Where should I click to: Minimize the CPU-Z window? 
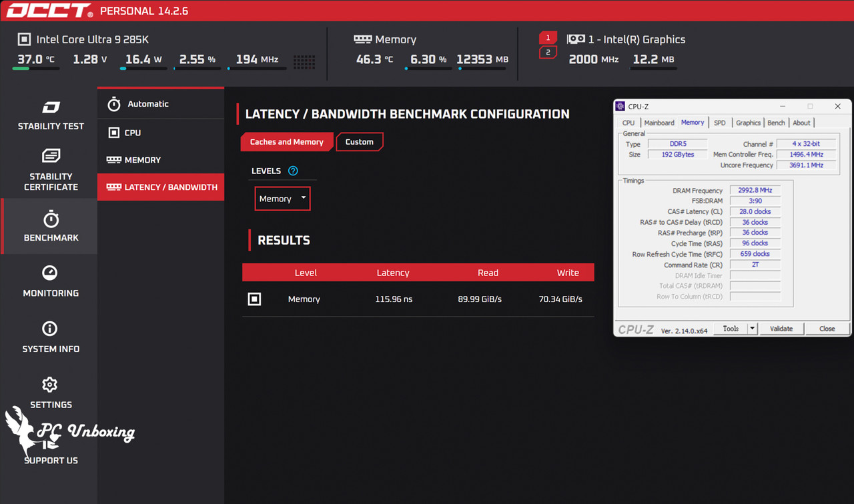click(x=783, y=106)
